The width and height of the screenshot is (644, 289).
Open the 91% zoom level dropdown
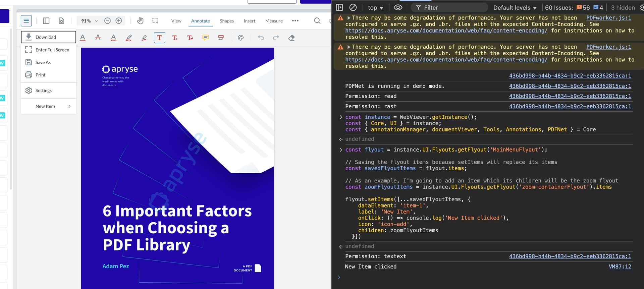(x=89, y=21)
